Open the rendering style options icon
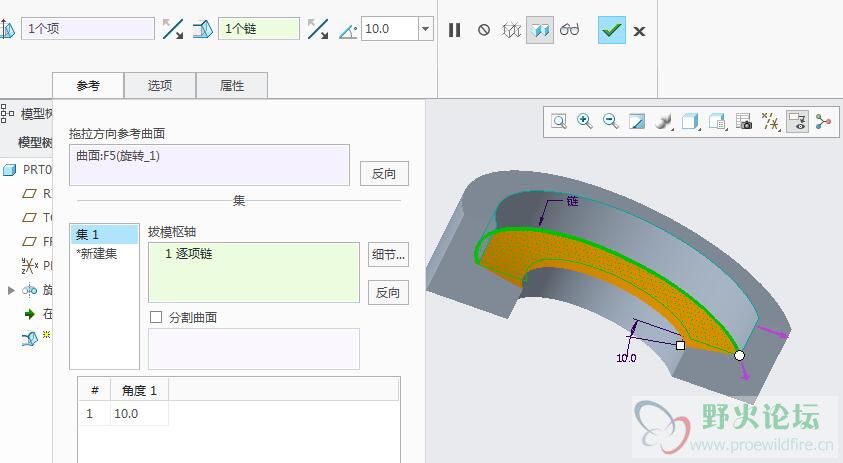843x463 pixels. (x=664, y=122)
